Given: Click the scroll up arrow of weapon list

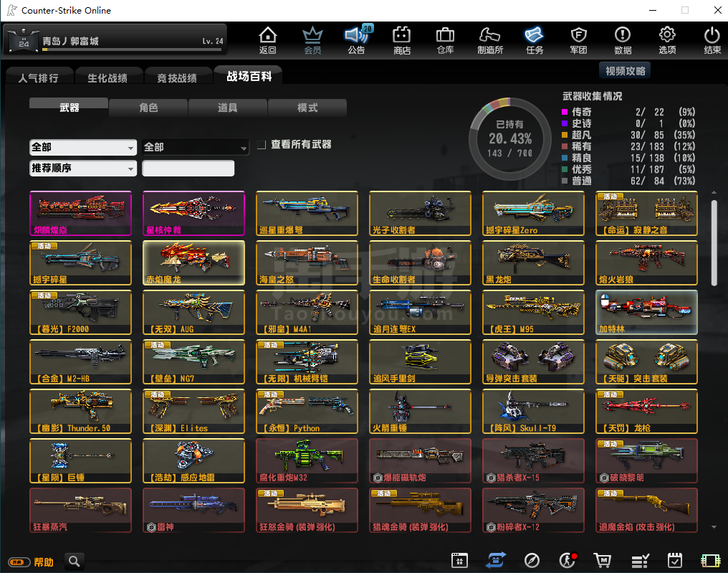Looking at the screenshot, I should point(714,192).
